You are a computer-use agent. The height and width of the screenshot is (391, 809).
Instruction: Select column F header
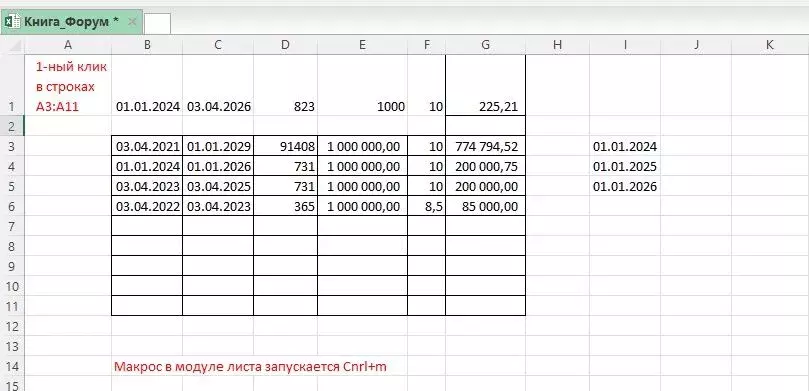click(x=426, y=45)
